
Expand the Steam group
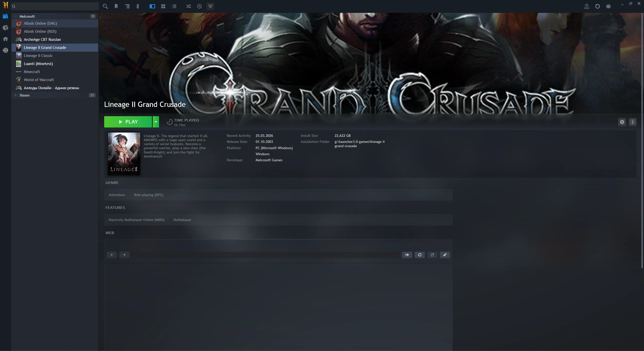(x=16, y=95)
